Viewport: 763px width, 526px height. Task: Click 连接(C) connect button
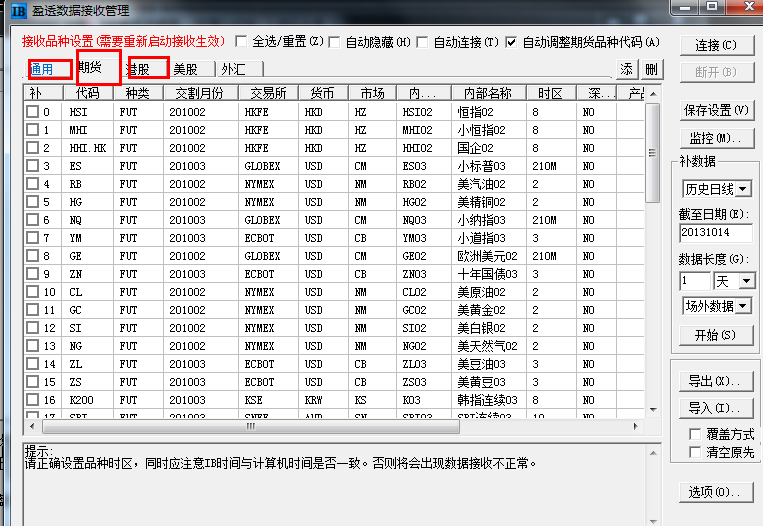coord(716,46)
